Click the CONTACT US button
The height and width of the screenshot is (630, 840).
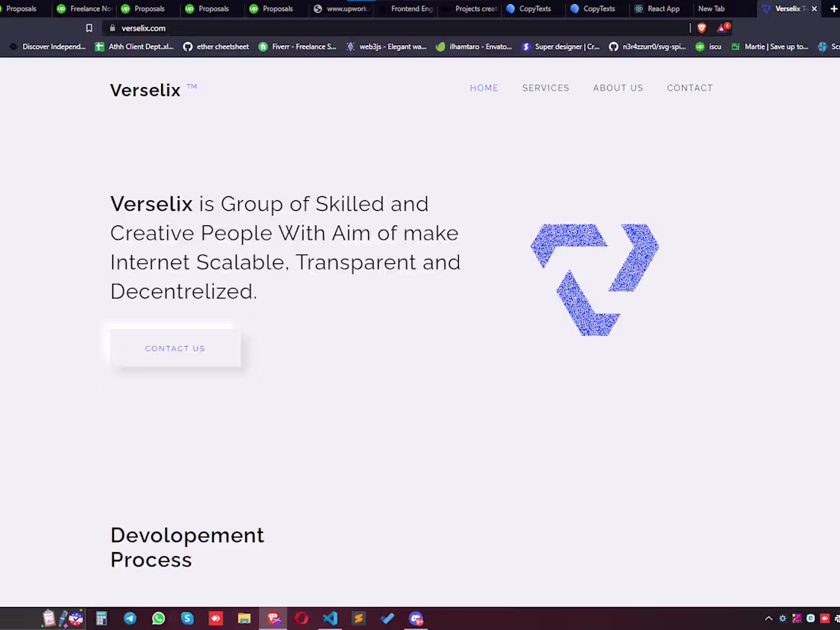(175, 348)
